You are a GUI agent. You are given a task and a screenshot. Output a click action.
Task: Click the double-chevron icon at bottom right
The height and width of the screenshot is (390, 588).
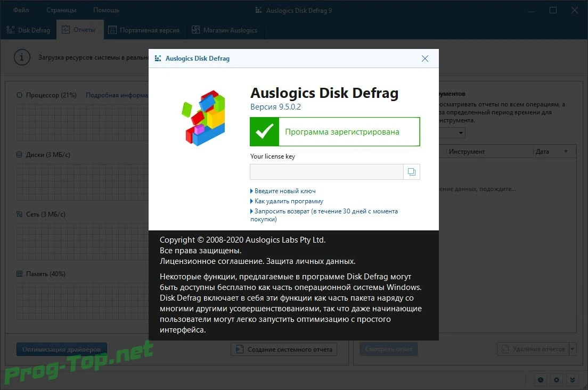pyautogui.click(x=573, y=380)
